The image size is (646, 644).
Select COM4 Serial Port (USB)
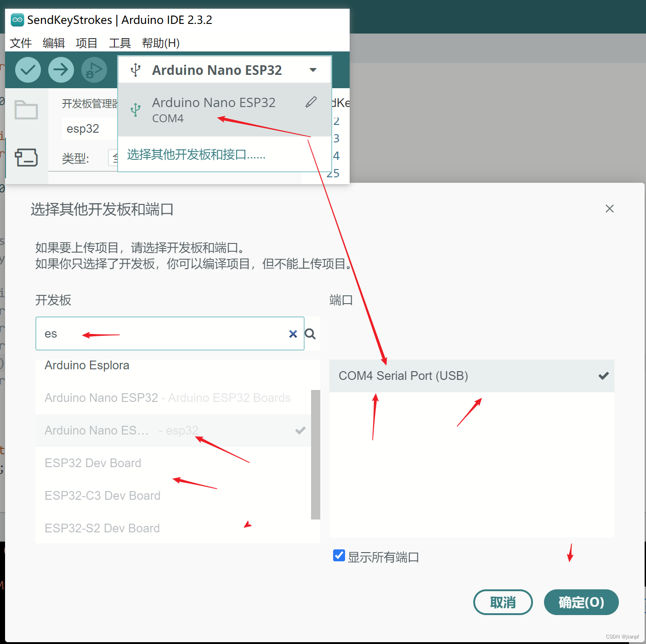(472, 376)
